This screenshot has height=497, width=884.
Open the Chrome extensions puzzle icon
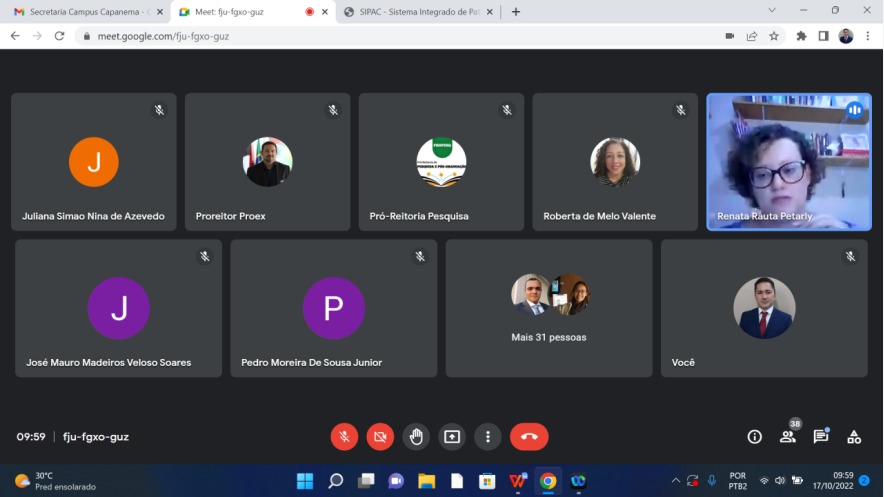(801, 36)
